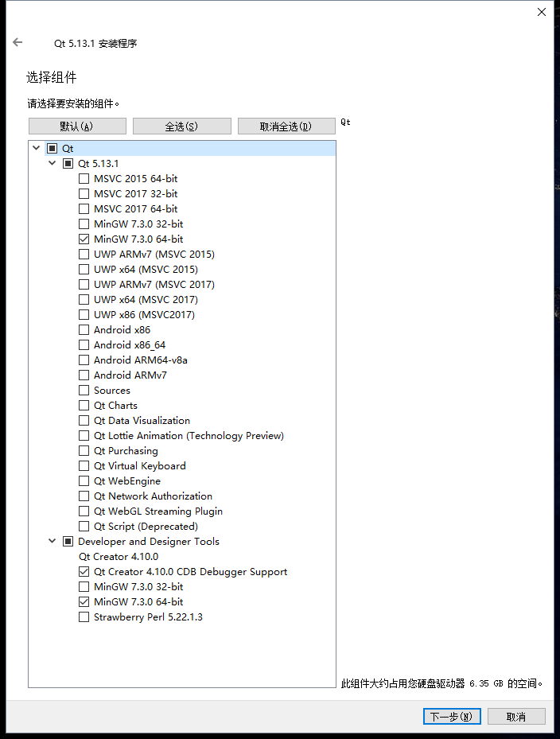This screenshot has width=560, height=739.
Task: Collapse the root Qt tree node
Action: click(x=37, y=148)
